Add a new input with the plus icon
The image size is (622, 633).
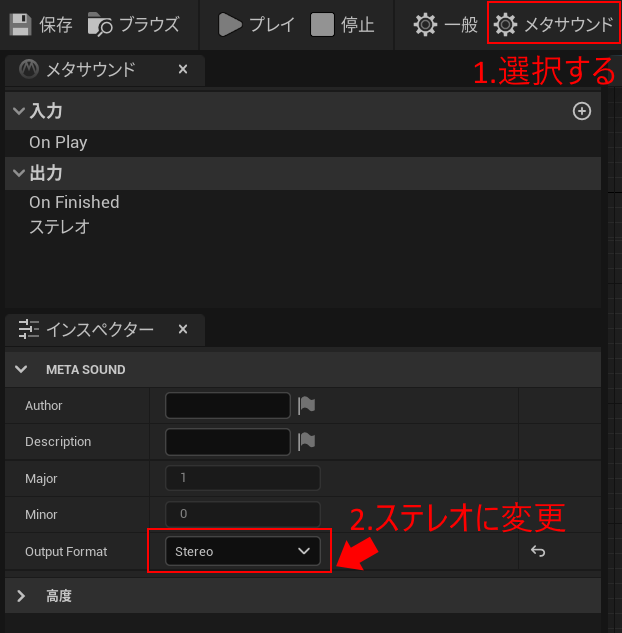click(x=582, y=111)
